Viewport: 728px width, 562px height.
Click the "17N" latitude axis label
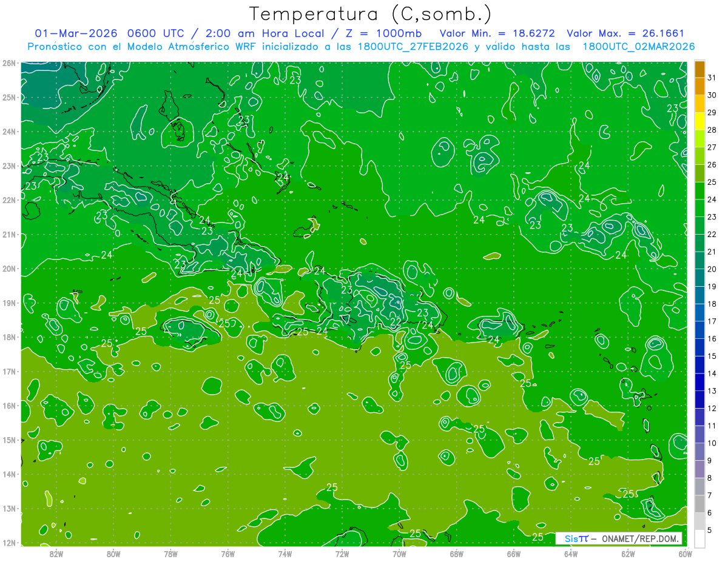[x=8, y=371]
